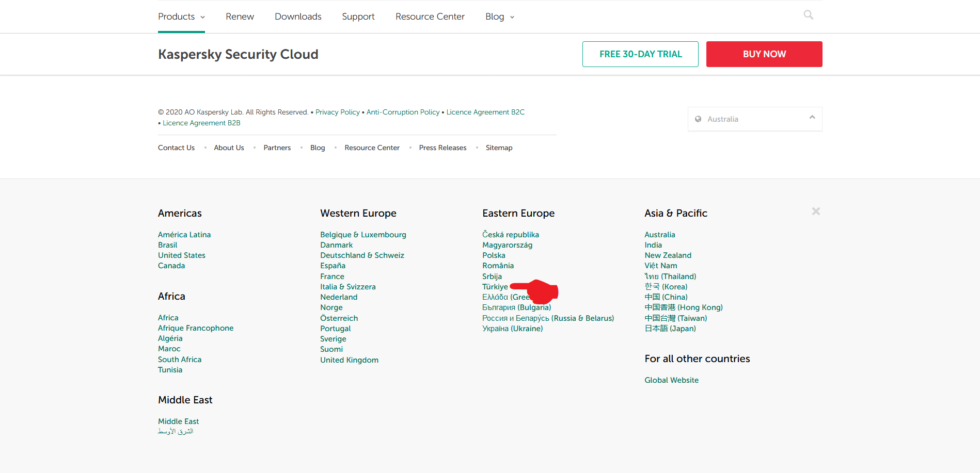980x473 pixels.
Task: Select España site
Action: coord(333,266)
